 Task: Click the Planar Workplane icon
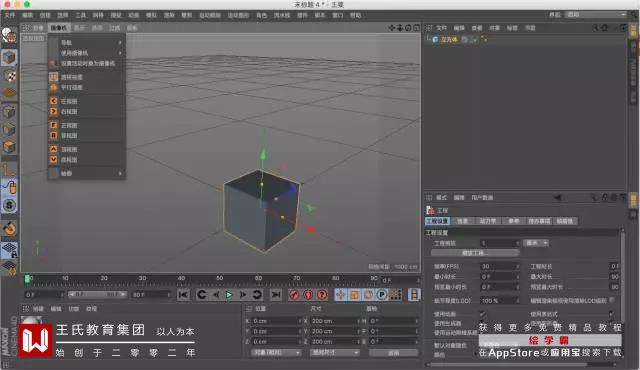(9, 268)
